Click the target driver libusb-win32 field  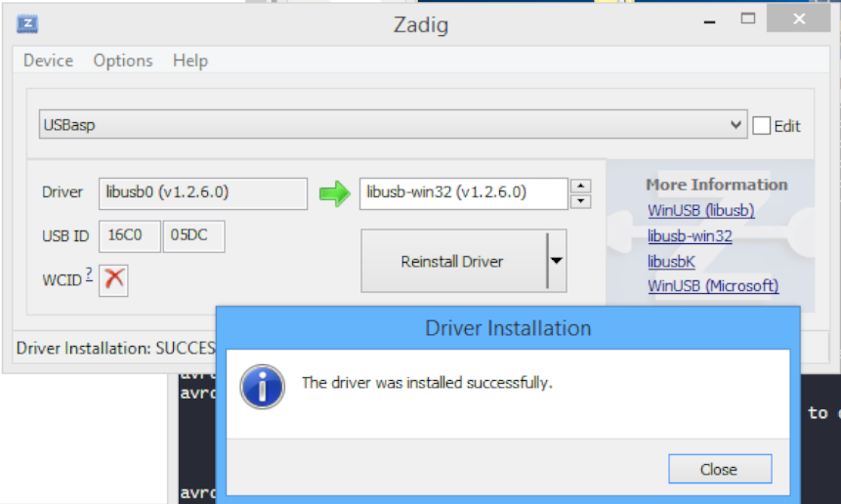click(x=463, y=193)
